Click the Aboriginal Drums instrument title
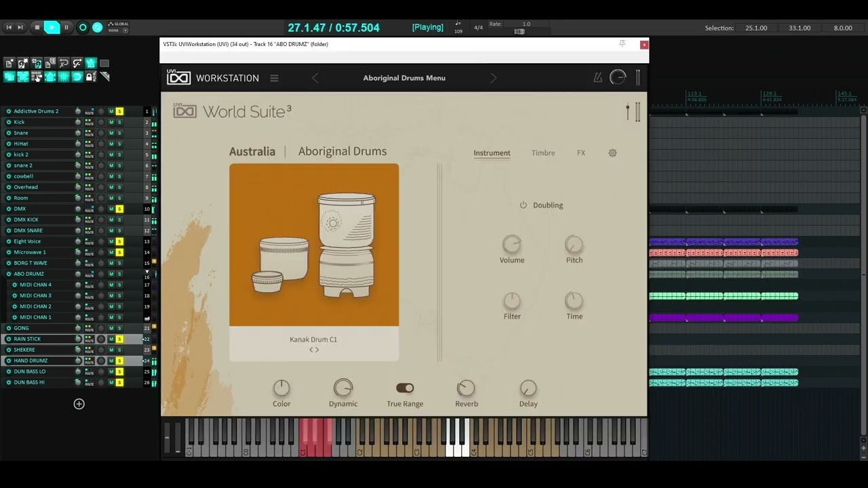The image size is (868, 488). pyautogui.click(x=342, y=151)
